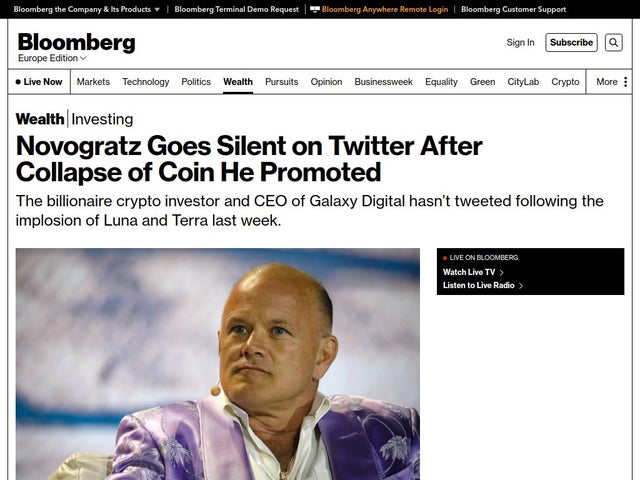Open Bloomberg Terminal Demo Request link
The width and height of the screenshot is (640, 480).
236,9
